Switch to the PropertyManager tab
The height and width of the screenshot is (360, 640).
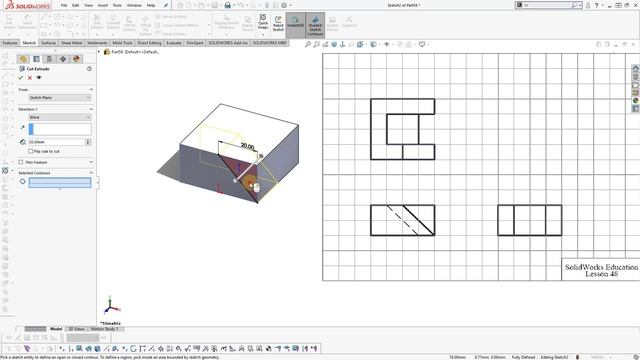(x=36, y=59)
